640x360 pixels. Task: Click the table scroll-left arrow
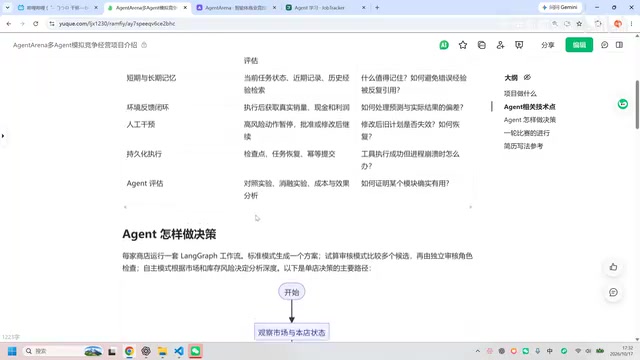125,207
